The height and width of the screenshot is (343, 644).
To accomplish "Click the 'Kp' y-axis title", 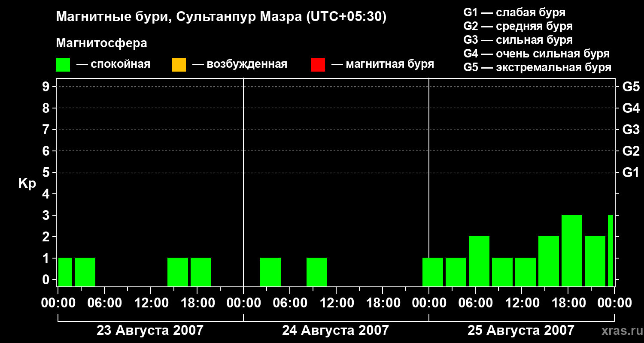I will coord(27,184).
